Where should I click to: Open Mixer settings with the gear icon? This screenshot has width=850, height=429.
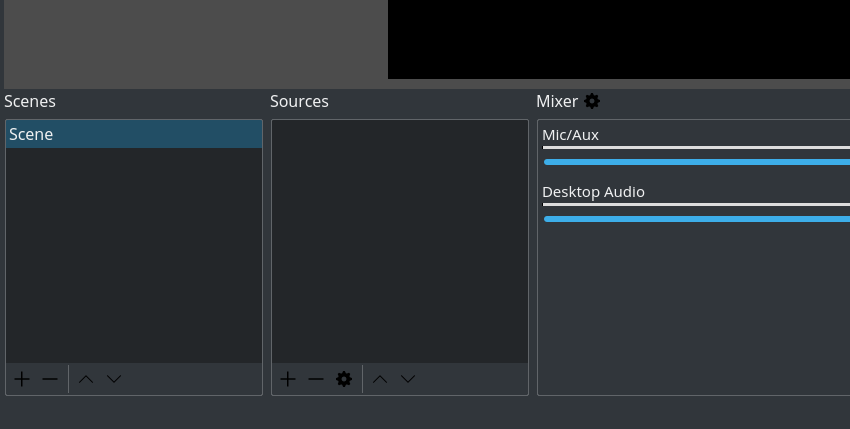click(x=592, y=101)
